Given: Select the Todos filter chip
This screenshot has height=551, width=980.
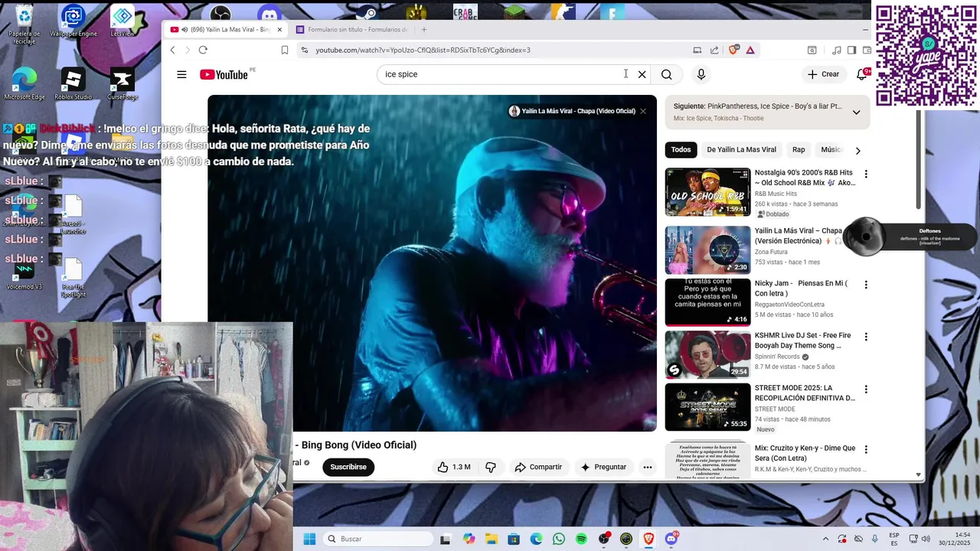Looking at the screenshot, I should coord(681,150).
